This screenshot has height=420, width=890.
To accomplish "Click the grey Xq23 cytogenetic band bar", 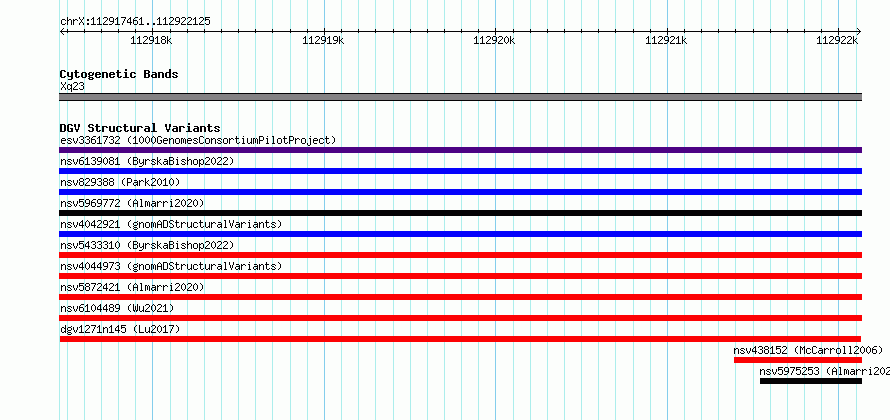I will [x=460, y=97].
